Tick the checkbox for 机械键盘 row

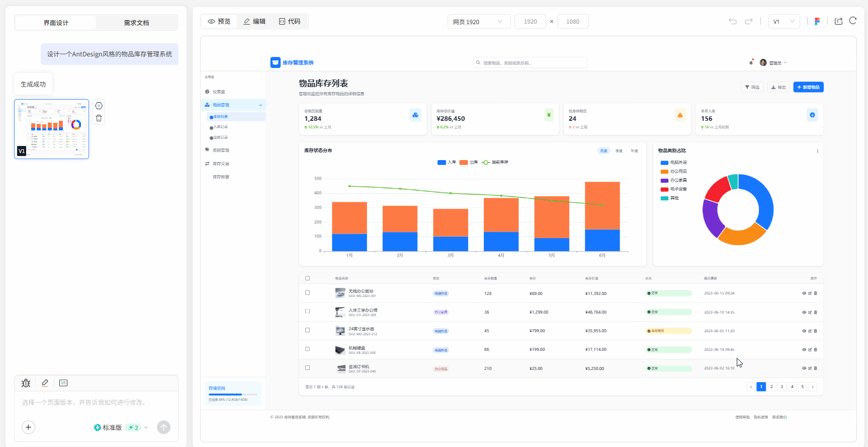pos(308,349)
